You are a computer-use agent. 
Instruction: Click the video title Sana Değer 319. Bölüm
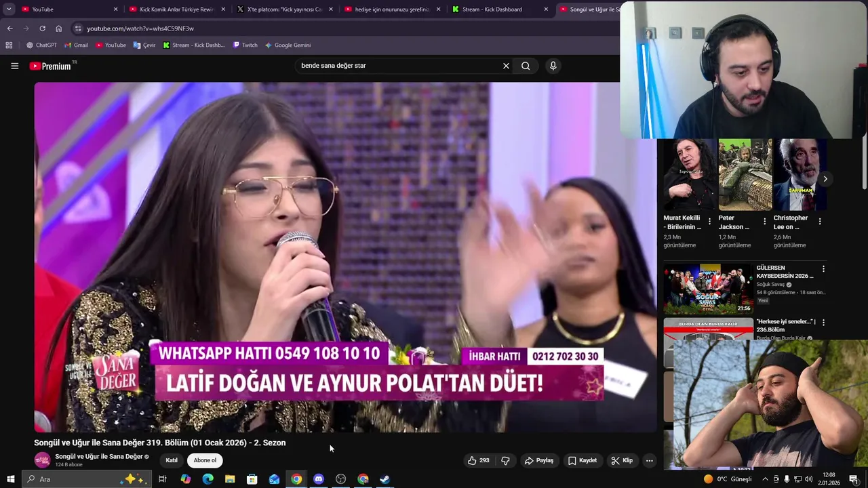(x=160, y=443)
